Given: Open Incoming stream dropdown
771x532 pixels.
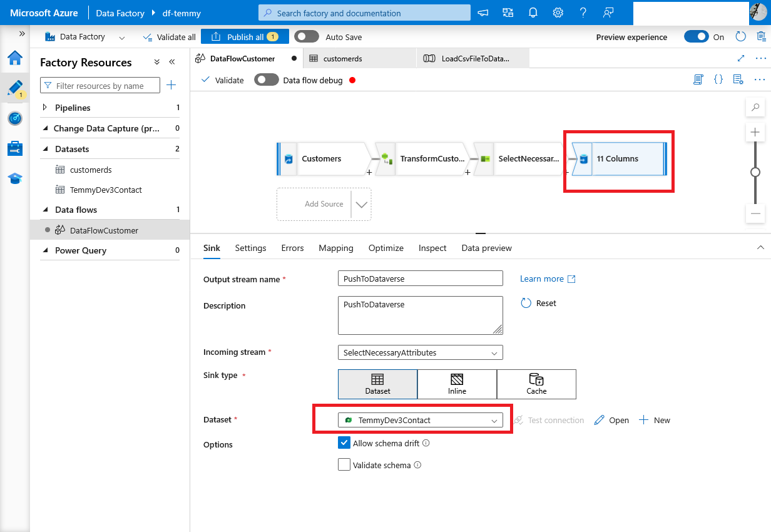Looking at the screenshot, I should click(420, 352).
